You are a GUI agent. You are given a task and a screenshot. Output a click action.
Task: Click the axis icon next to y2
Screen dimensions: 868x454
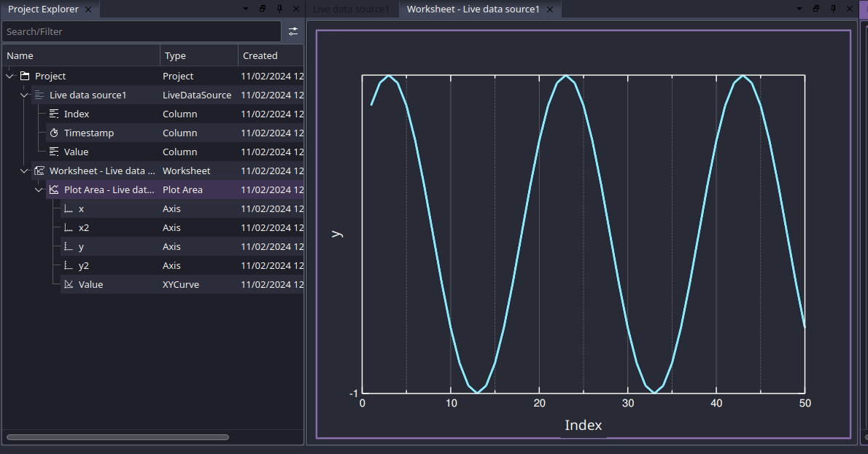pos(67,265)
